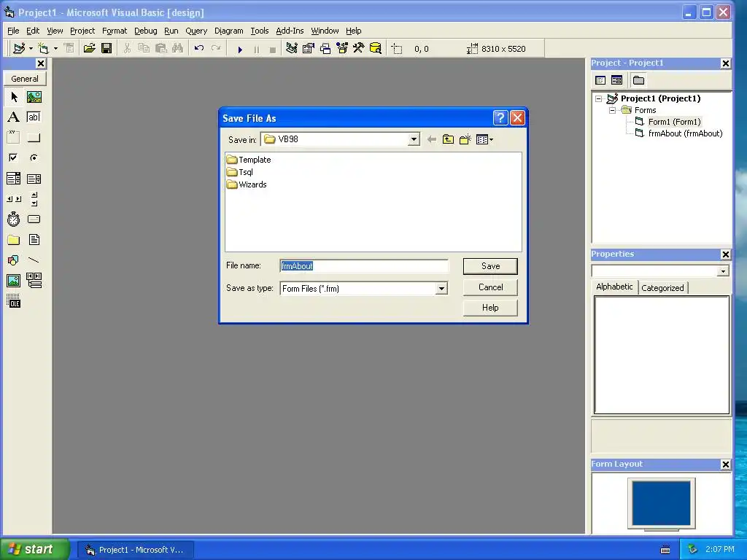747x560 pixels.
Task: Open Properties Window from toolbar
Action: coord(309,48)
